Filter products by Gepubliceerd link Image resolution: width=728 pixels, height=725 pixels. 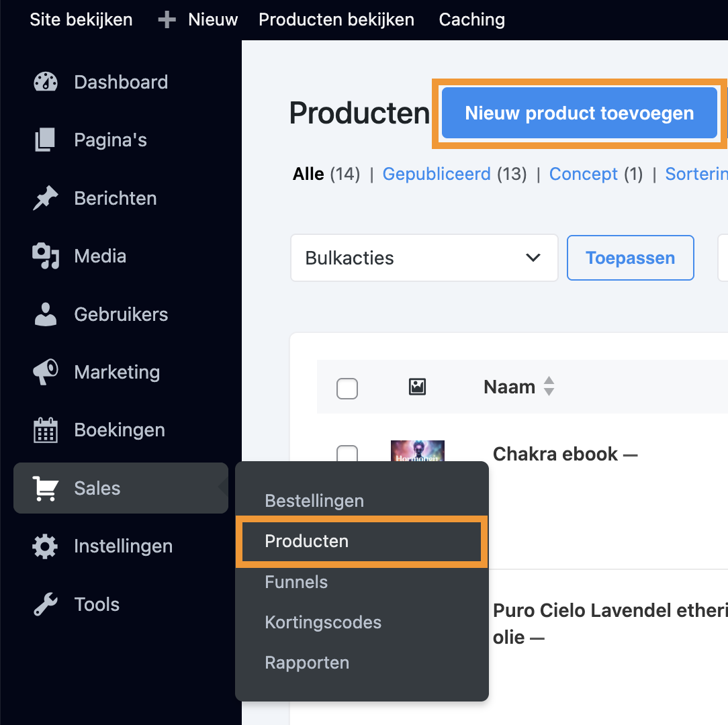pos(437,175)
